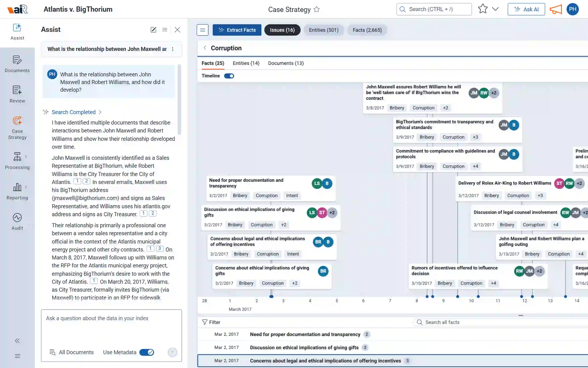Open the Documents sidebar section
Screen dimensions: 588x368
(x=17, y=64)
